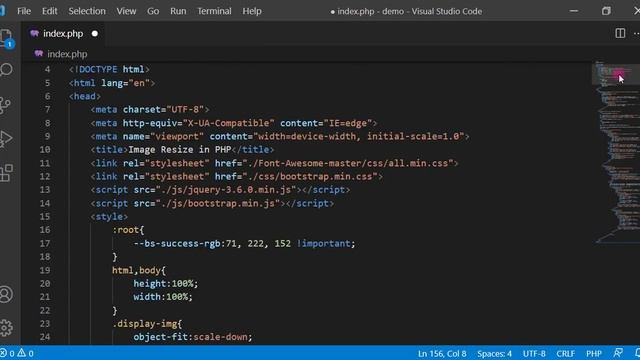Click the DOCTYPE html declaration
The width and height of the screenshot is (640, 360).
(x=109, y=69)
